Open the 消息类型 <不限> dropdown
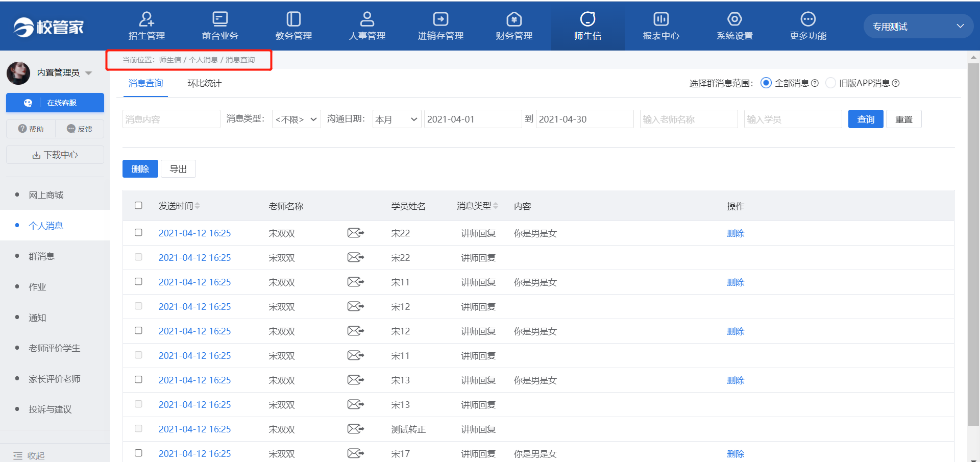Viewport: 980px width, 462px height. [297, 119]
